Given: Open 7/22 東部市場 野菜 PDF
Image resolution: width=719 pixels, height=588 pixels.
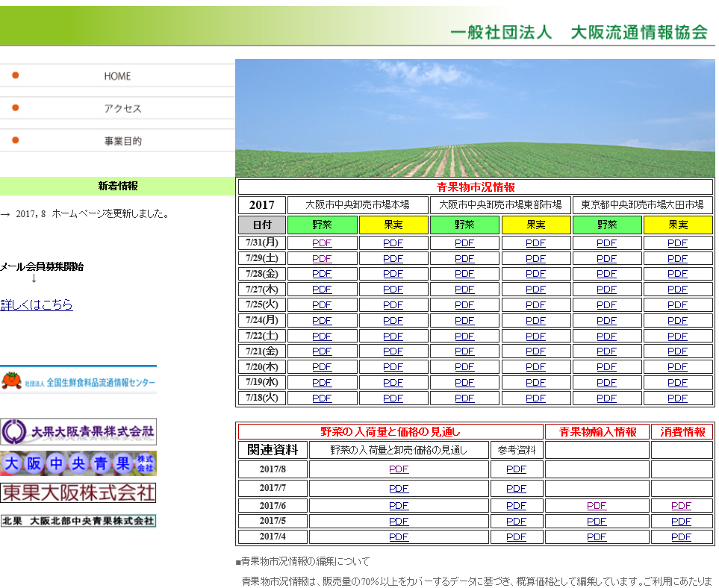Looking at the screenshot, I should (x=464, y=336).
